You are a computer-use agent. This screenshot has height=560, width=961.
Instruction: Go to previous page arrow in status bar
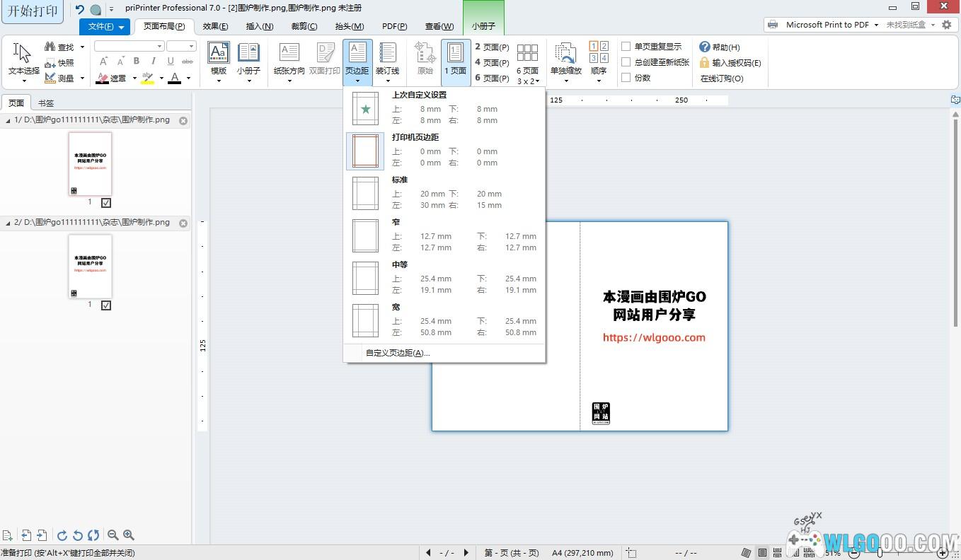click(x=428, y=553)
